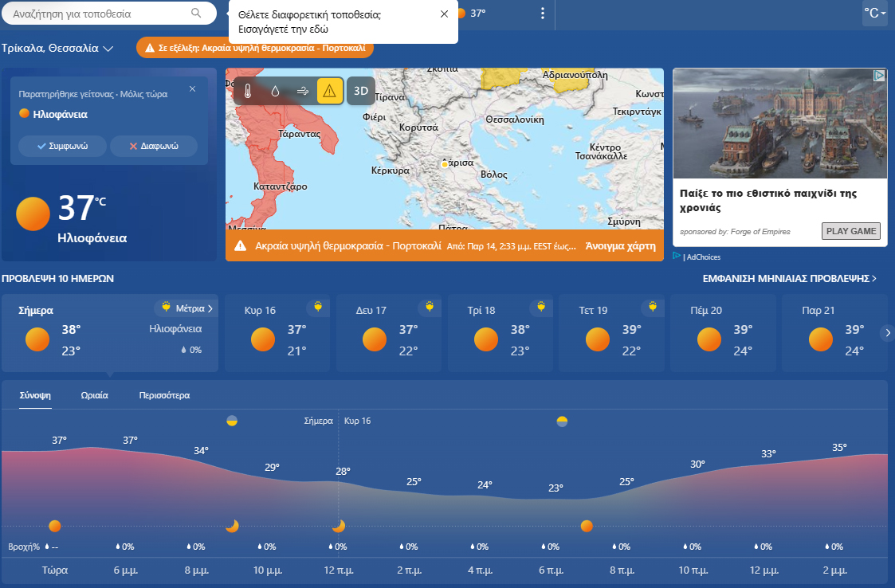This screenshot has width=895, height=588.
Task: Close the neighbor observation card
Action: click(x=192, y=89)
